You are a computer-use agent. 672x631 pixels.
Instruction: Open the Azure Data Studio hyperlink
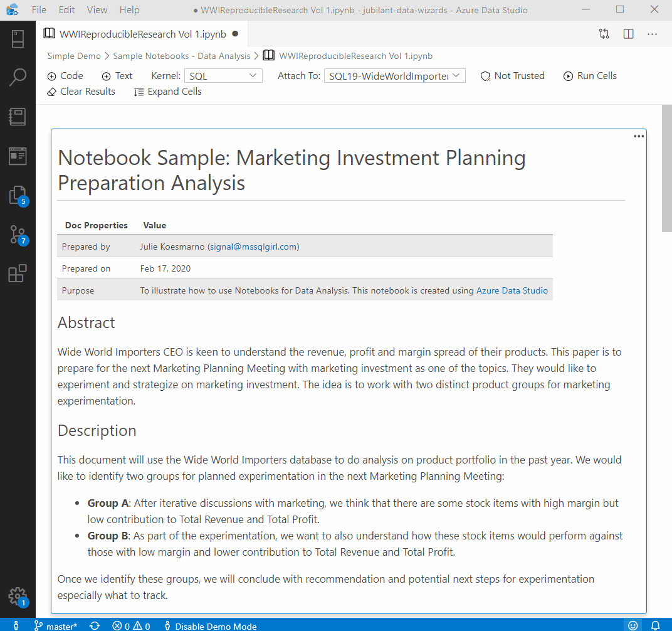pos(512,290)
